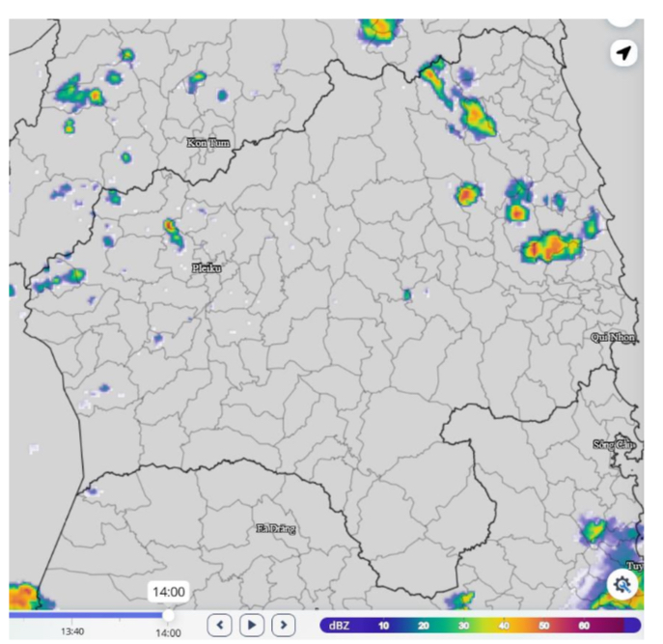Viewport: 663px width, 644px height.
Task: Click the 50 dBZ orange legend color
Action: coord(545,626)
